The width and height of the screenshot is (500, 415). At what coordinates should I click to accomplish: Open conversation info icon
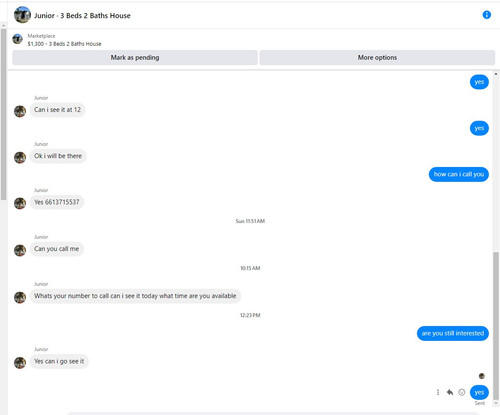tap(486, 15)
